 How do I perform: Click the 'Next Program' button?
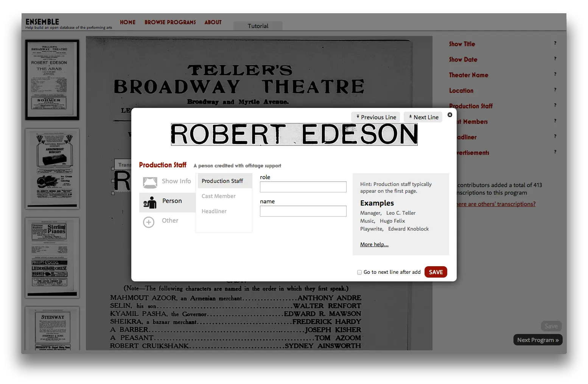(538, 340)
